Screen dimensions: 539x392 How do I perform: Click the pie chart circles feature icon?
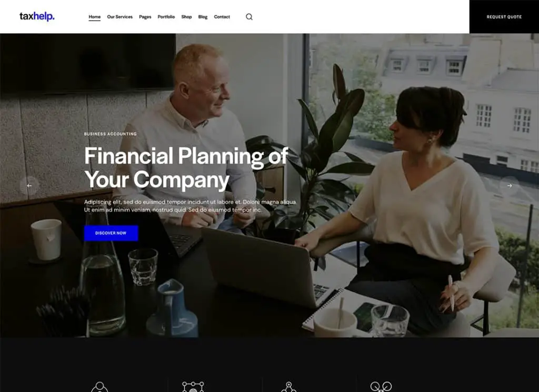[381, 387]
